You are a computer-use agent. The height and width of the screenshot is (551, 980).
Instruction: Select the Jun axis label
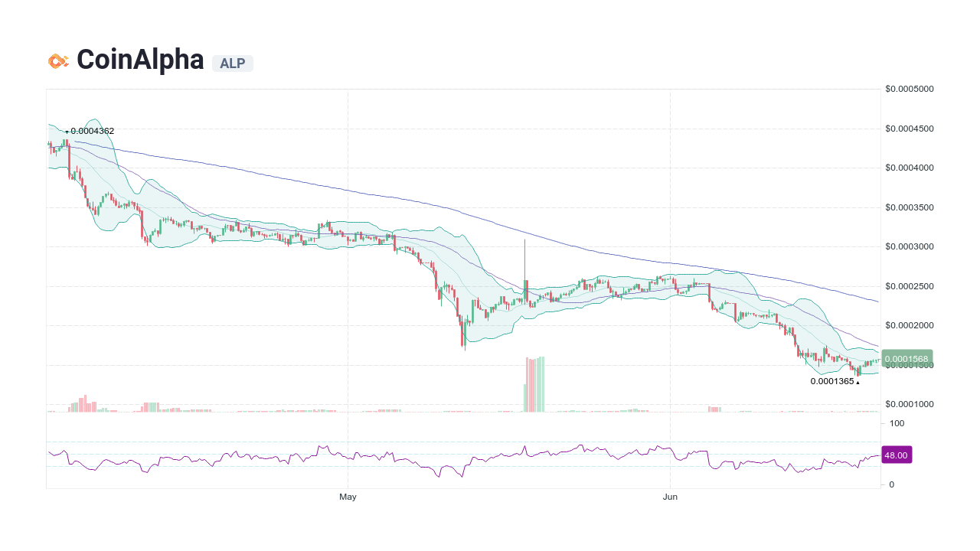671,497
